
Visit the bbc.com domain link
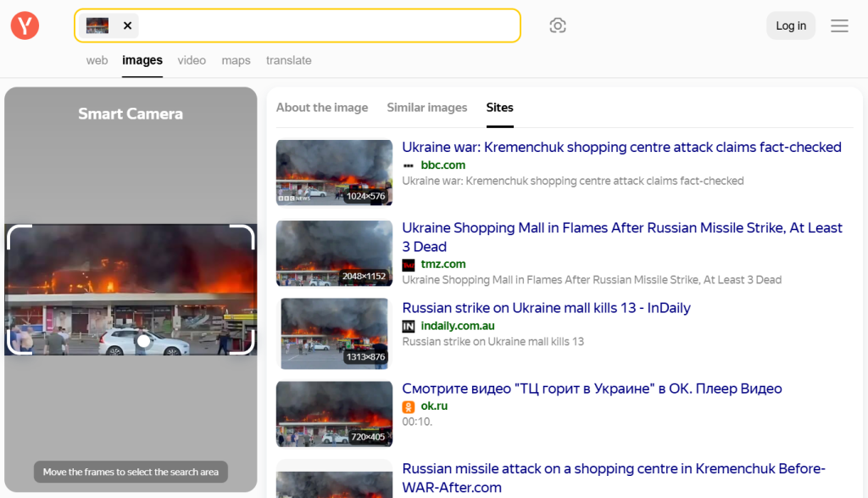point(442,165)
